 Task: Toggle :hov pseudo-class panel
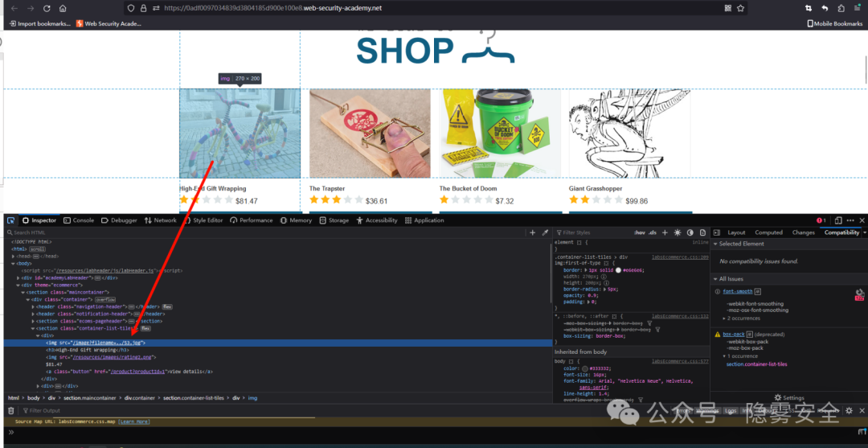click(x=640, y=232)
